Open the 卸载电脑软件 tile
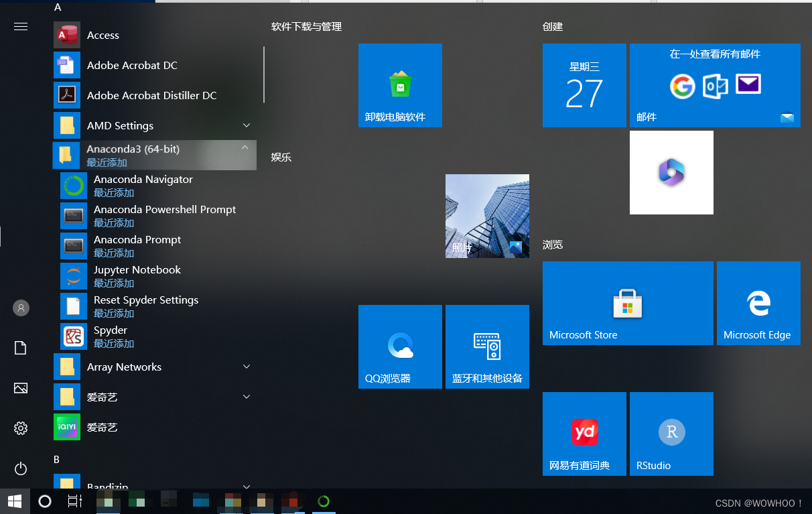This screenshot has height=514, width=812. coord(400,85)
